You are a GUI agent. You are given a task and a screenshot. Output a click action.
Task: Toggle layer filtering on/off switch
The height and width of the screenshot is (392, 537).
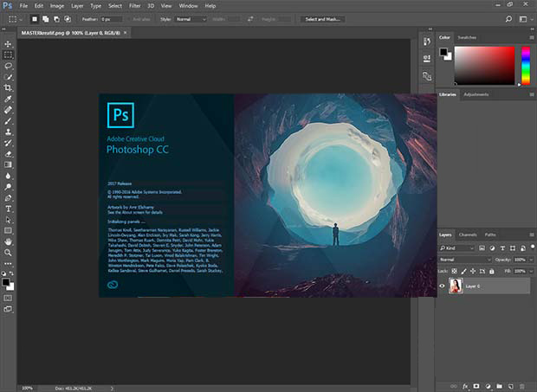[x=533, y=247]
